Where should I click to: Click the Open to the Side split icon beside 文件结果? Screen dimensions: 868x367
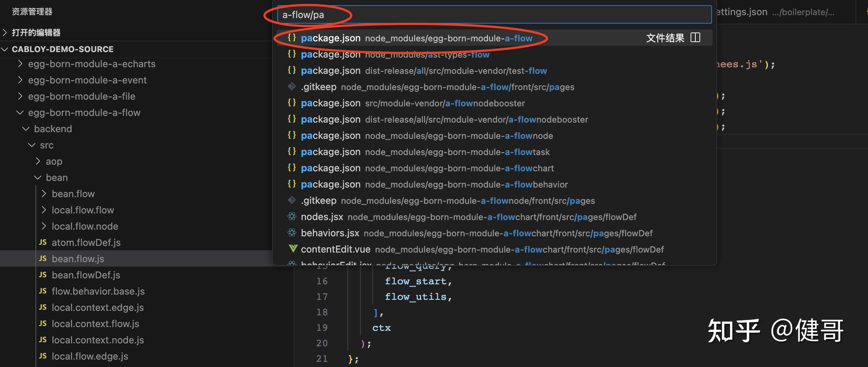(695, 37)
